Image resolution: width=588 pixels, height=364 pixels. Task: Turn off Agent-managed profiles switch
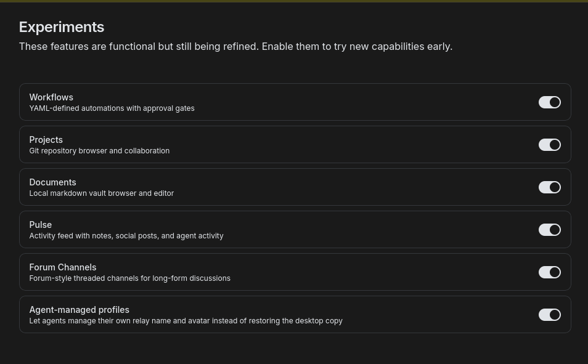pos(549,315)
